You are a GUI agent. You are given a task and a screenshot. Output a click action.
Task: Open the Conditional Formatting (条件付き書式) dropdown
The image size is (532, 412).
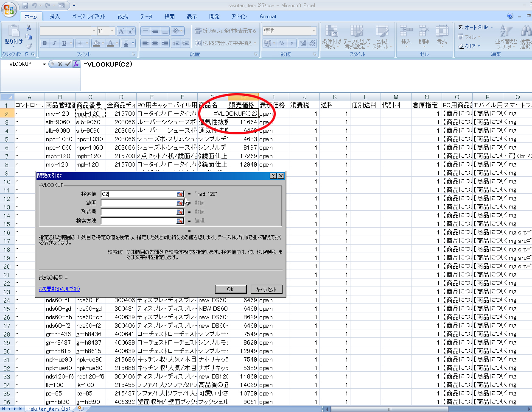(x=331, y=37)
